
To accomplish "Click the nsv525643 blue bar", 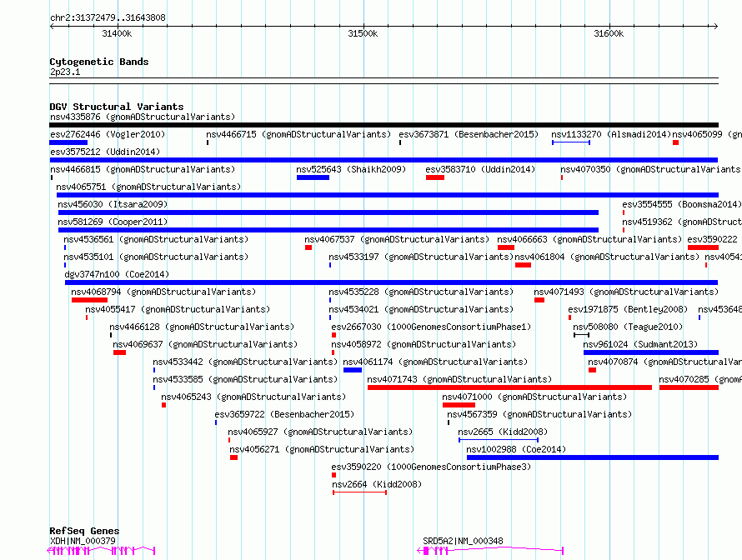I will click(x=313, y=177).
